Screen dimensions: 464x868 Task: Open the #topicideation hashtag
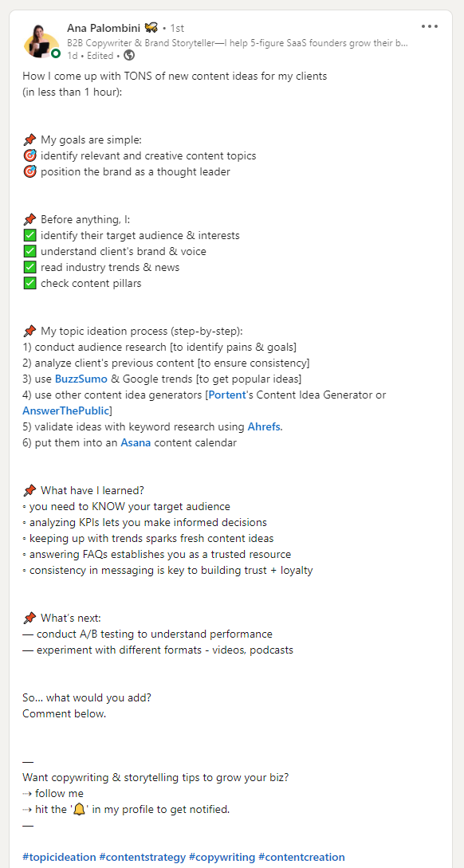59,857
